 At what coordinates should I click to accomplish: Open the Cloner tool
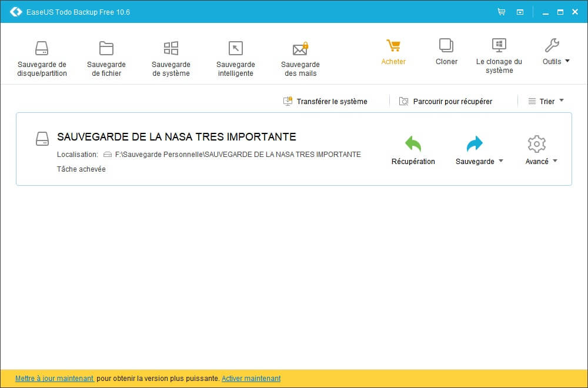446,52
